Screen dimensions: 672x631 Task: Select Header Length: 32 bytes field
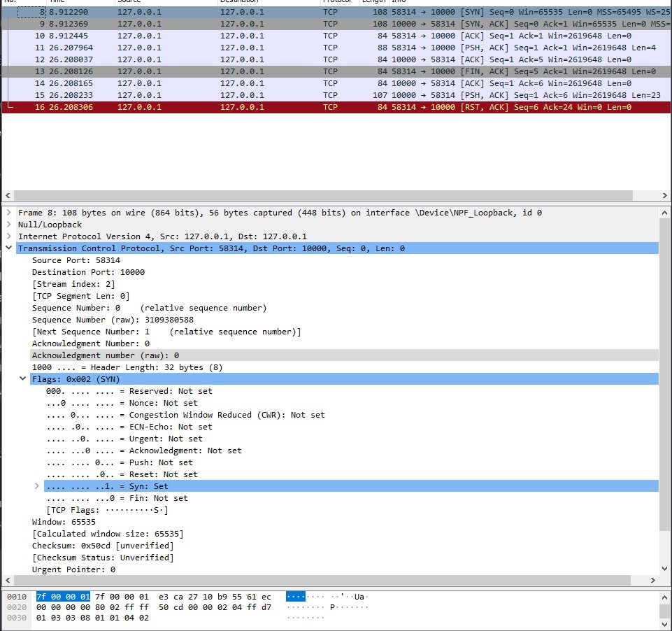click(127, 367)
